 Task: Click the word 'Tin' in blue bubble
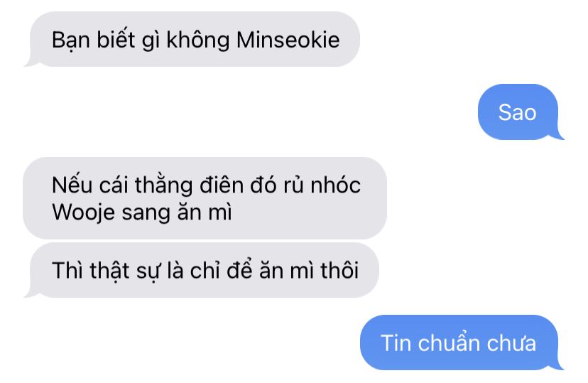[x=396, y=343]
